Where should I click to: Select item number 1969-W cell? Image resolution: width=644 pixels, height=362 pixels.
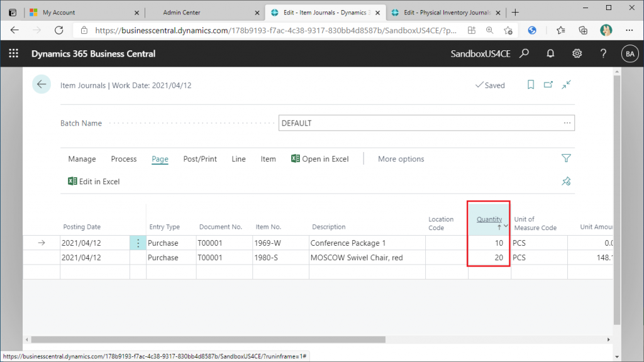tap(281, 243)
